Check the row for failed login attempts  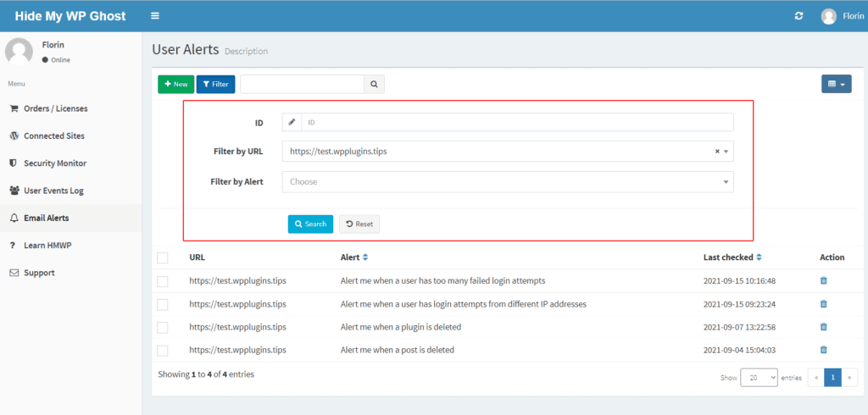point(163,281)
